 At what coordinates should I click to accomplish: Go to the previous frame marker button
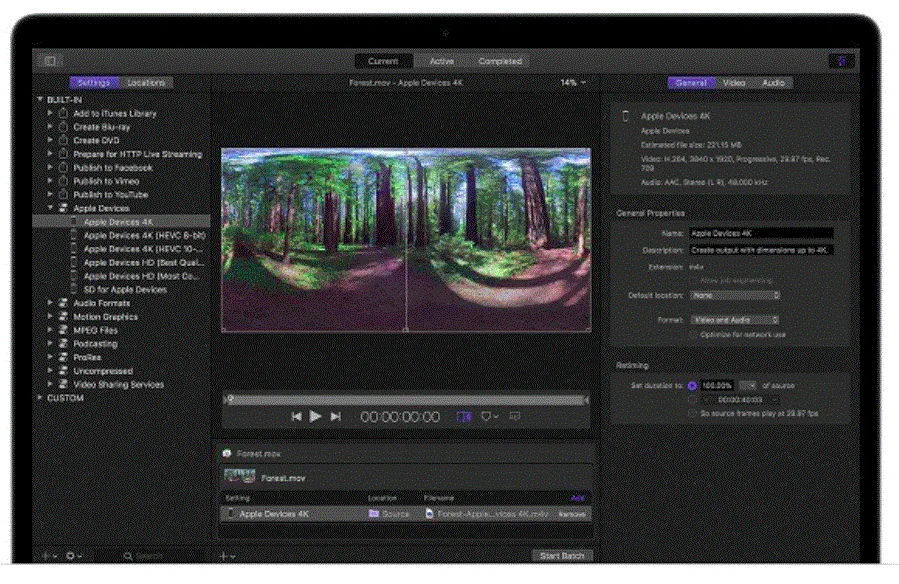[x=296, y=417]
